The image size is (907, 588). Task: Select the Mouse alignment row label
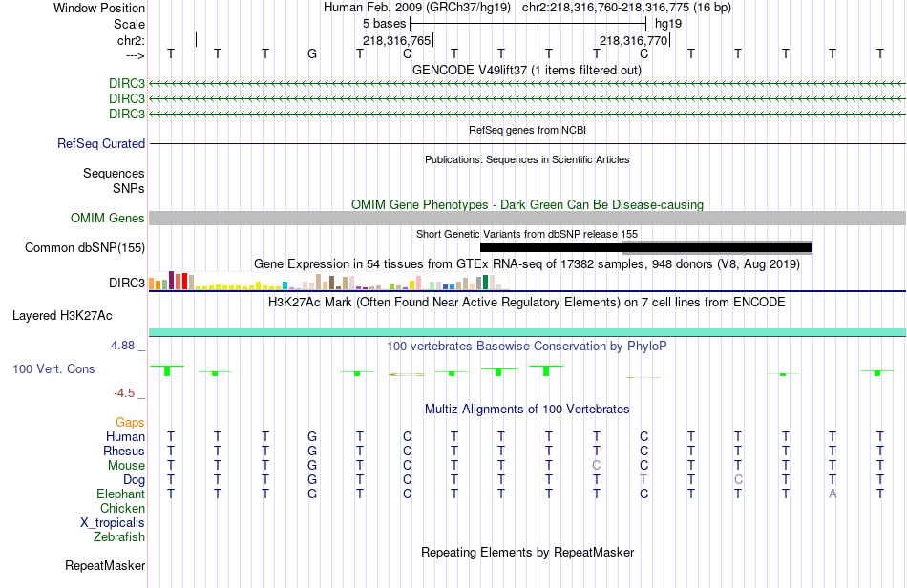(x=127, y=466)
